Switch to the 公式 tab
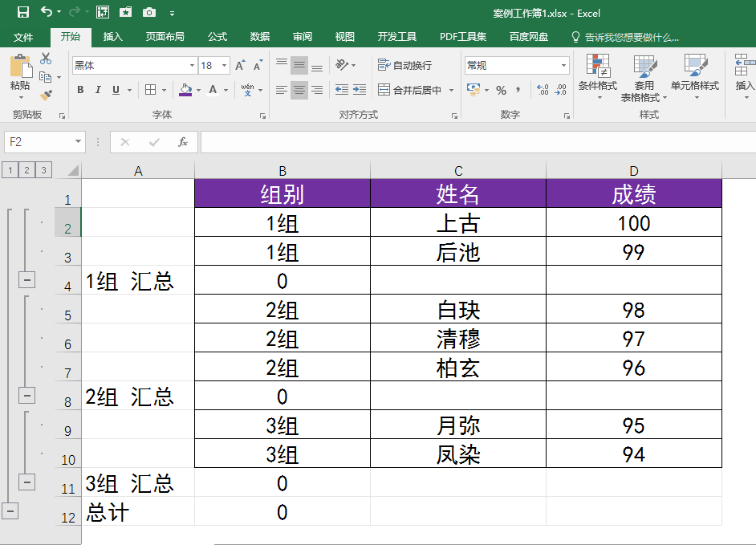The image size is (756, 545). click(217, 37)
